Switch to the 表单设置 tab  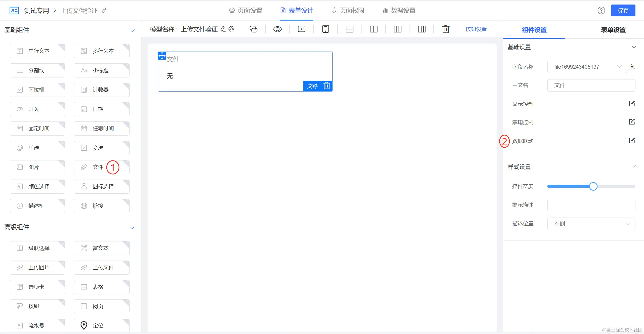click(613, 30)
